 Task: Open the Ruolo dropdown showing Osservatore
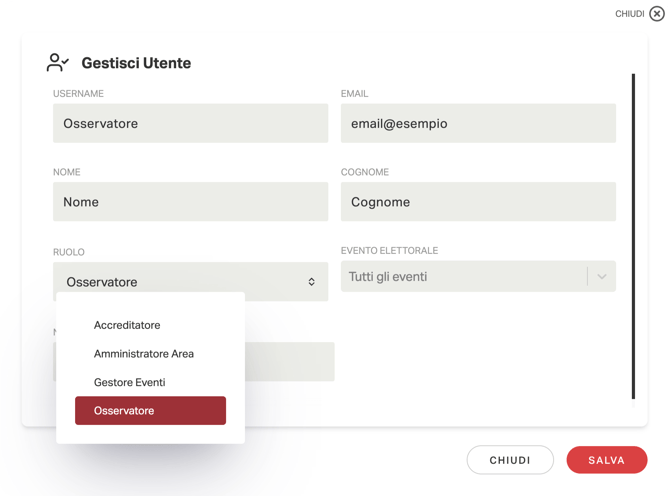[180, 282]
